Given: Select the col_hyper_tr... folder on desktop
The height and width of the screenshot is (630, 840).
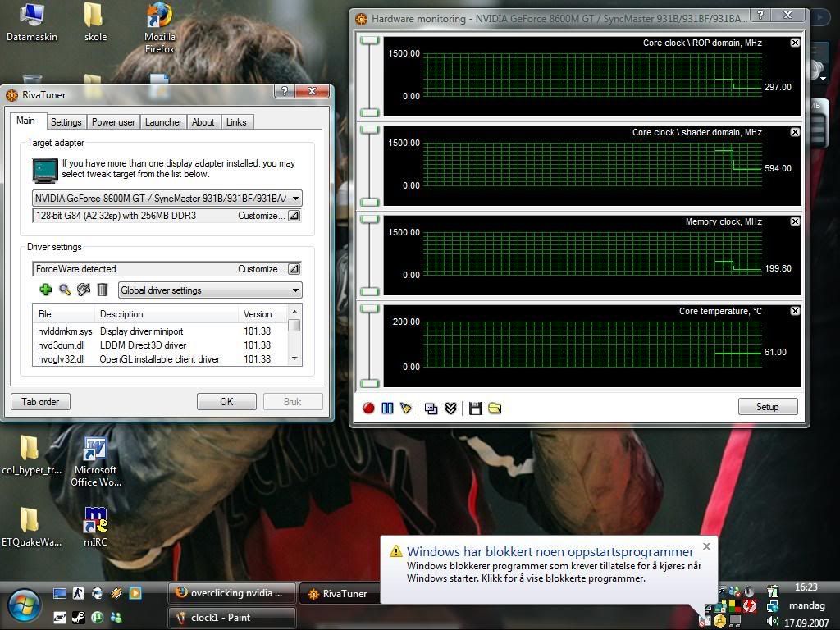Looking at the screenshot, I should coord(32,455).
